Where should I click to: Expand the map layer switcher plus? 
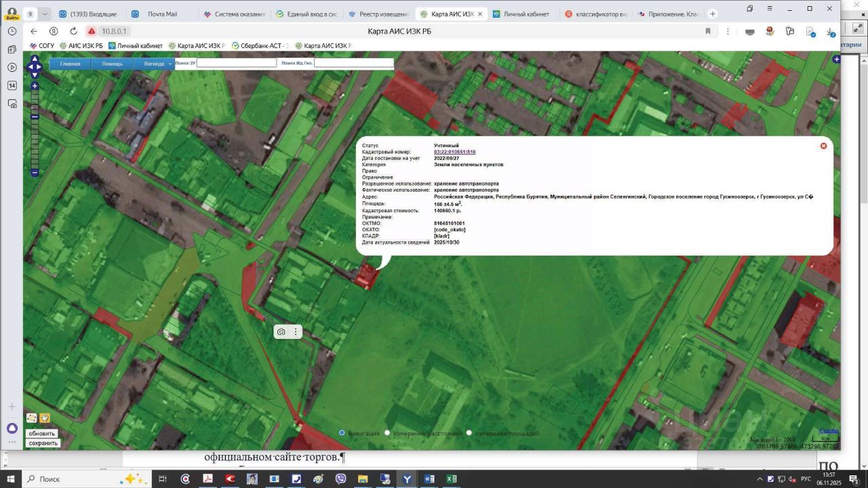pyautogui.click(x=837, y=60)
